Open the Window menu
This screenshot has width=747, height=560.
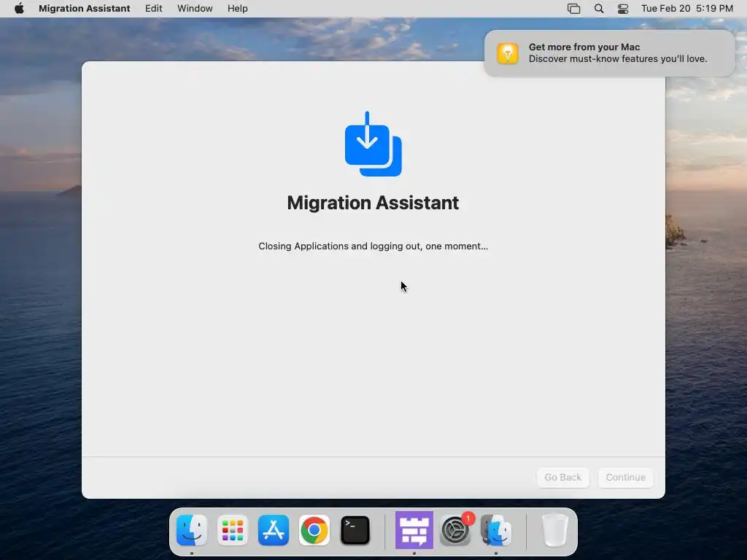pyautogui.click(x=195, y=9)
